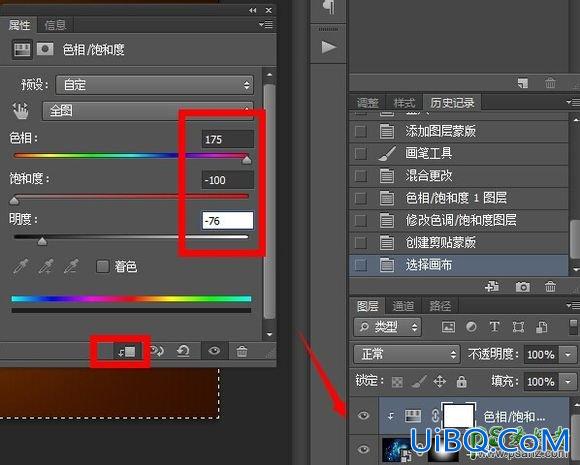This screenshot has width=580, height=465.
Task: Open the History panel flyout menu
Action: [x=573, y=102]
